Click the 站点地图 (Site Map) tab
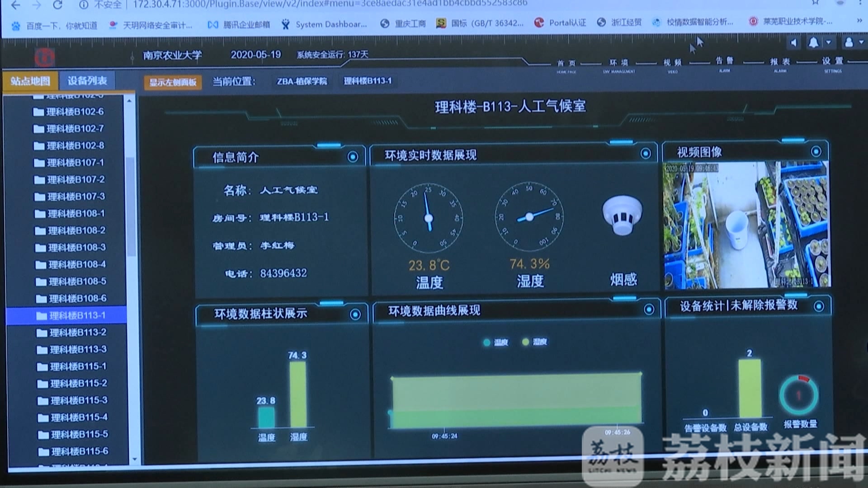868x488 pixels. click(x=29, y=80)
